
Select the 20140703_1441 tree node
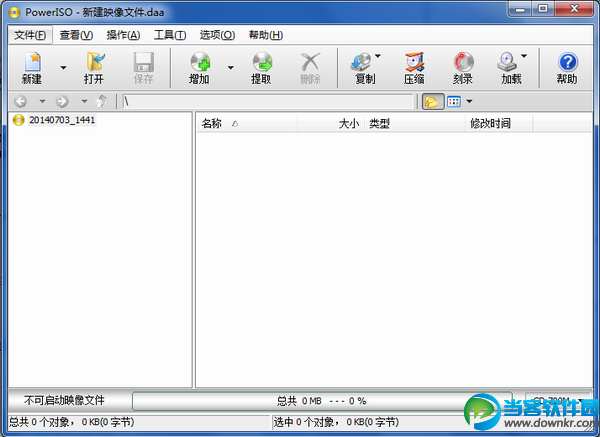click(x=62, y=120)
